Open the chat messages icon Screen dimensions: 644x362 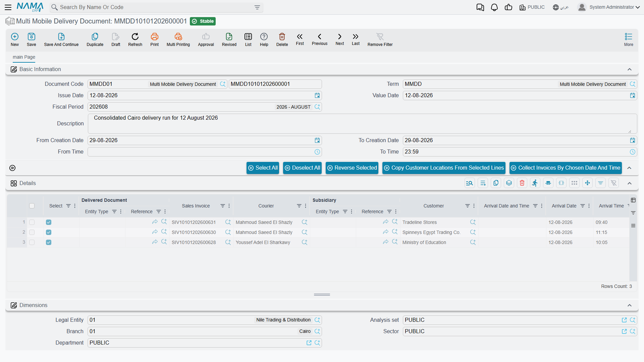480,7
